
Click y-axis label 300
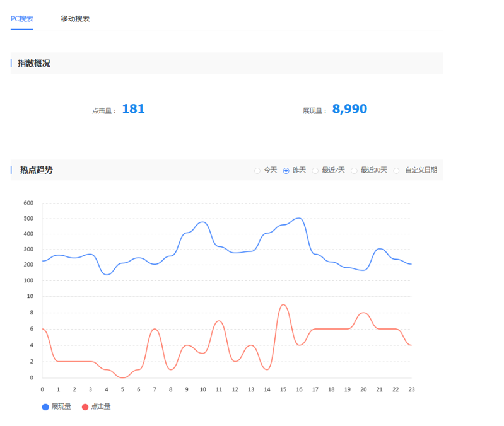pos(28,249)
